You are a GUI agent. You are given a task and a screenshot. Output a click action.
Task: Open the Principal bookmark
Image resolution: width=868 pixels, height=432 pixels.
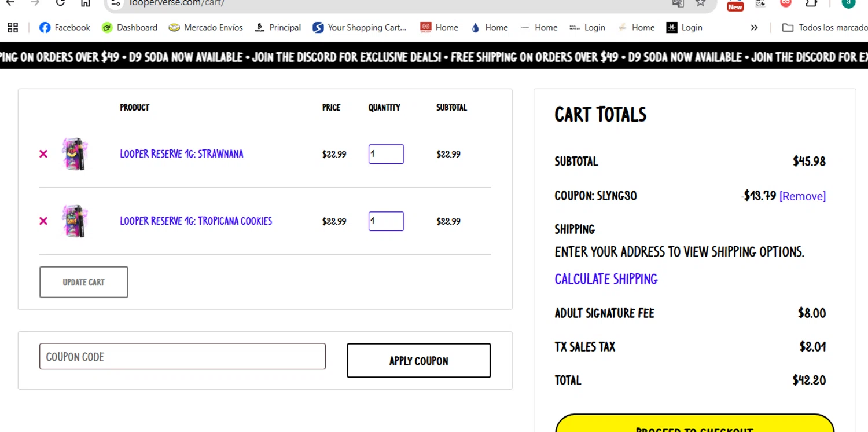278,27
